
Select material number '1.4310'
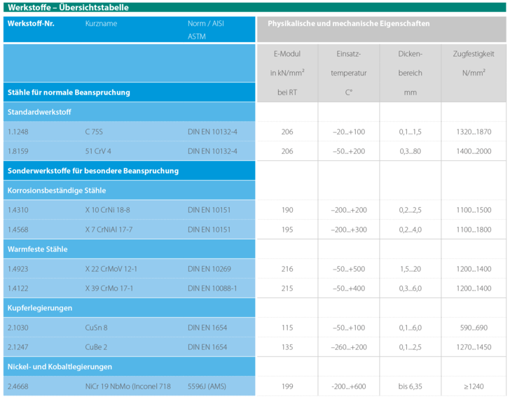click(x=18, y=210)
